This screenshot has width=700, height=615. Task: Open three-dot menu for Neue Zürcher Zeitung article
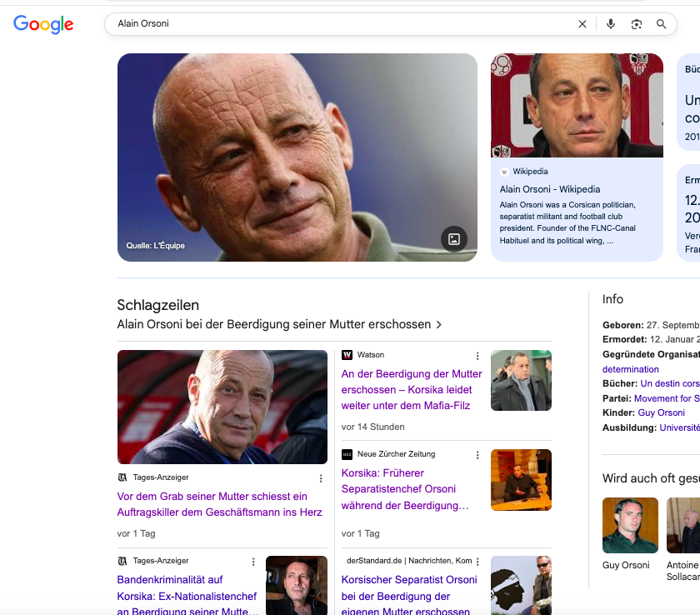(x=477, y=455)
